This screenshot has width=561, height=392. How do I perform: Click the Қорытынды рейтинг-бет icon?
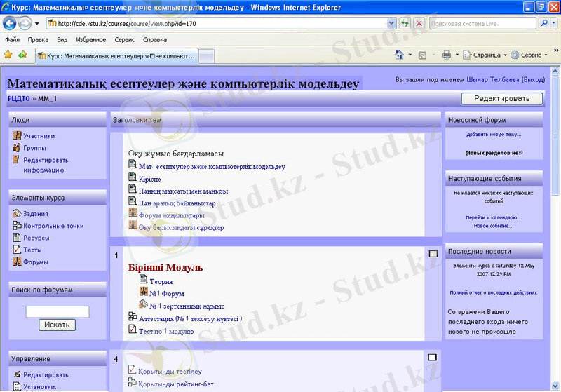(x=132, y=382)
